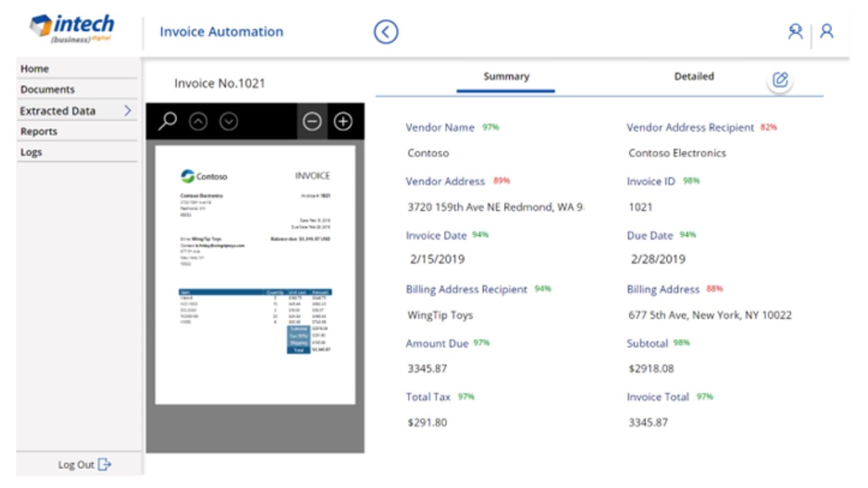Viewport: 868px width, 488px height.
Task: Click the Amount Due label
Action: tap(437, 344)
